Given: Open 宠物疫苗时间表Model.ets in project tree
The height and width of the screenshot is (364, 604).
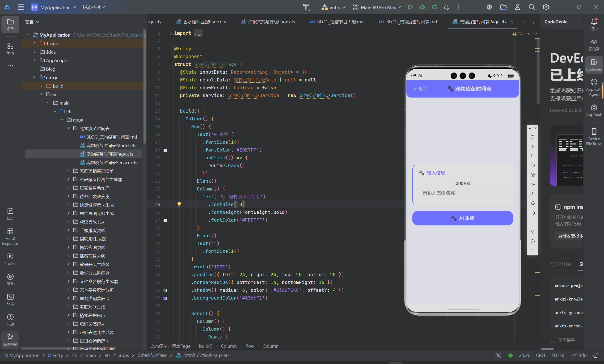Looking at the screenshot, I should (111, 145).
